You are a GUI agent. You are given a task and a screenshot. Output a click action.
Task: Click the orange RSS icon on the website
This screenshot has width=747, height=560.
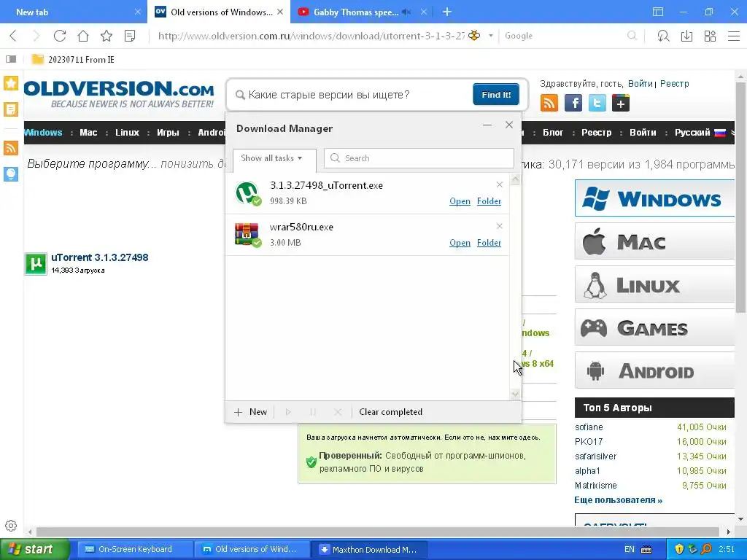coord(549,103)
